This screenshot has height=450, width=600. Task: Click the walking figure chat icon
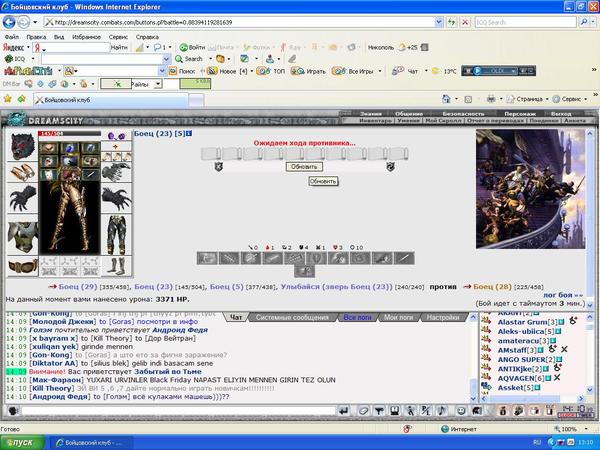point(410,411)
